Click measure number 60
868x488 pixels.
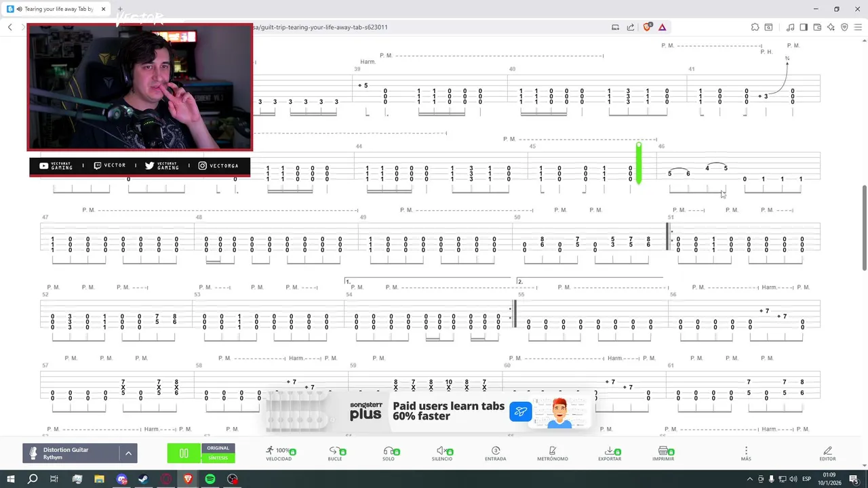point(507,365)
